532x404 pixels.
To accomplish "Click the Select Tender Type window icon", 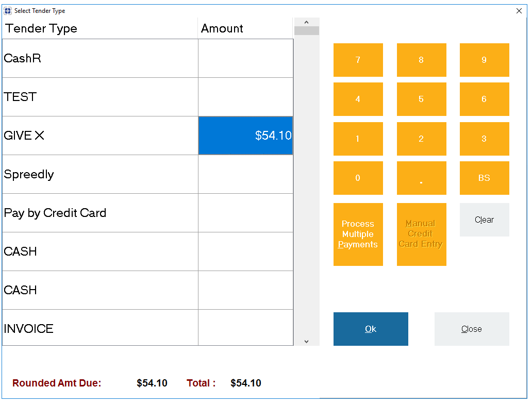I will 7,10.
